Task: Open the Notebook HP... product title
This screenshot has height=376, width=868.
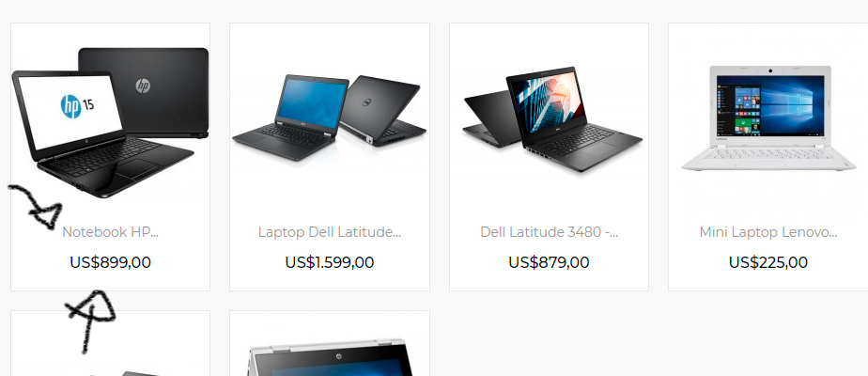Action: (110, 232)
